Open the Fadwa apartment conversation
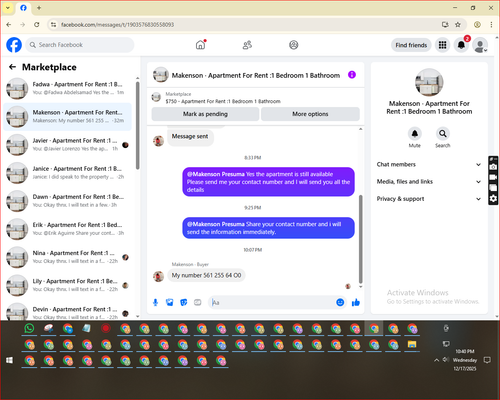 point(67,88)
